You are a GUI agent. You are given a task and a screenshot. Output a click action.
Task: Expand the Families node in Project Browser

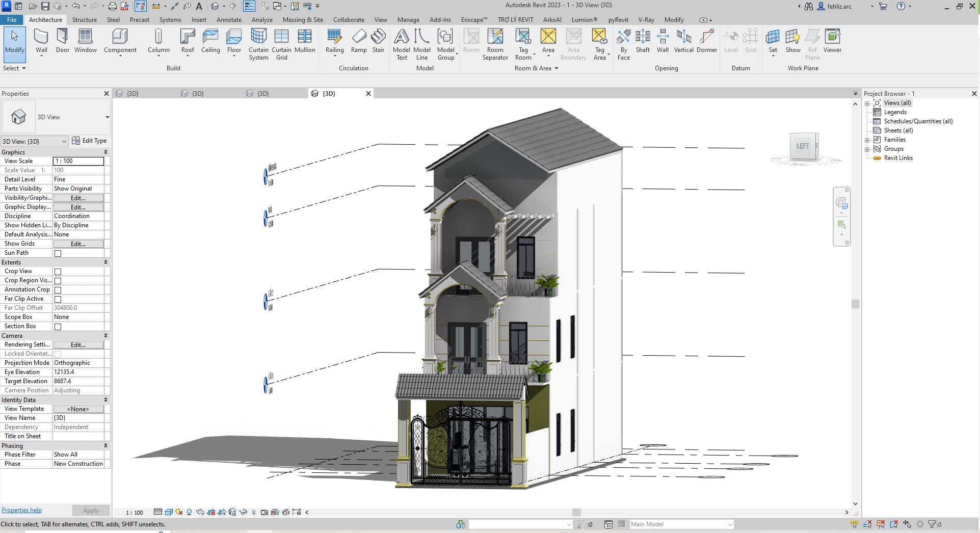tap(867, 140)
